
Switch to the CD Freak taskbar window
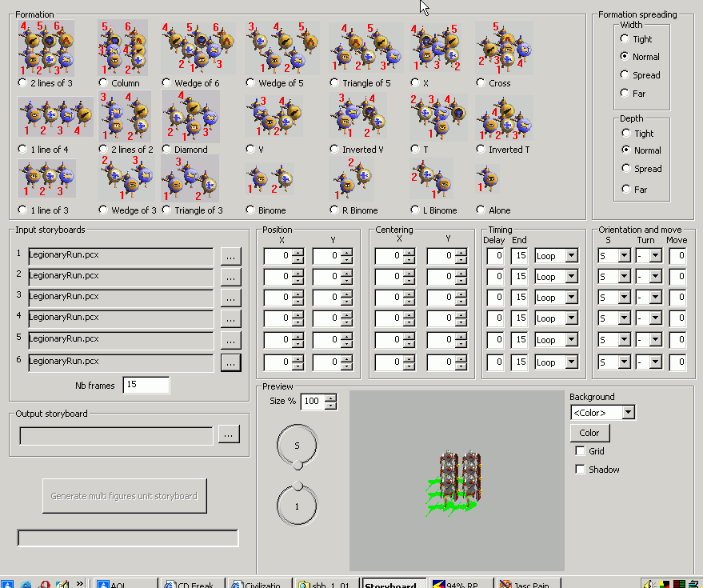192,583
